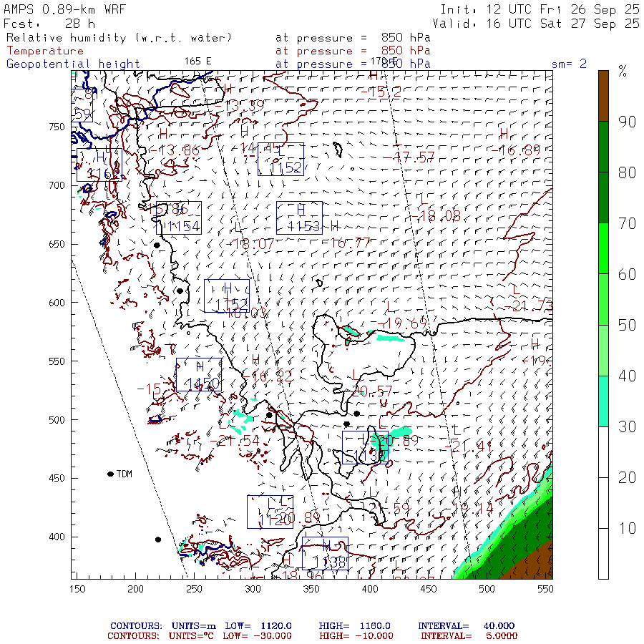Screen dimensions: 644x644
Task: Click the brown segment atop the humidity colorbar
Action: tap(603, 96)
